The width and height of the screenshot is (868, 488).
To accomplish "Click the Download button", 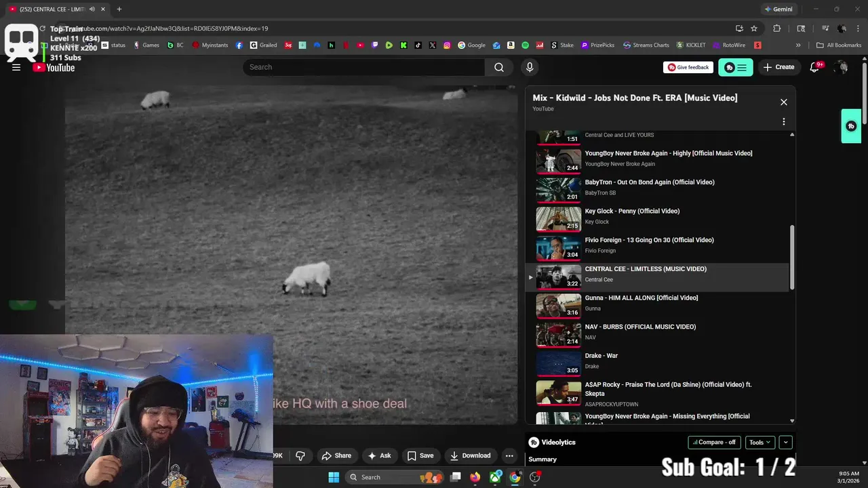I will [470, 455].
